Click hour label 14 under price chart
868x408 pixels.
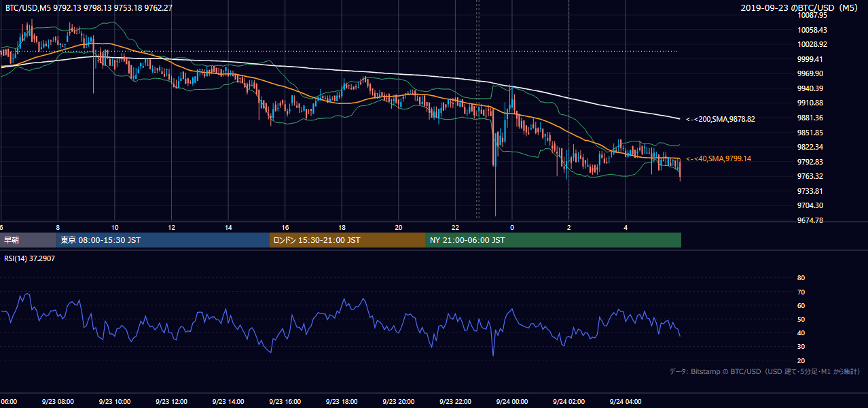coord(228,228)
